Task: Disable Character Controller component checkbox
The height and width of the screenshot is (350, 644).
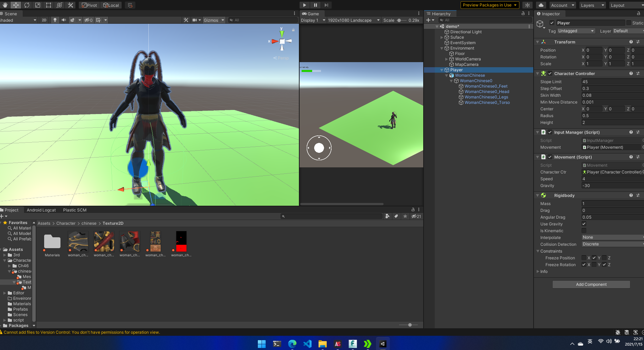Action: click(x=550, y=73)
